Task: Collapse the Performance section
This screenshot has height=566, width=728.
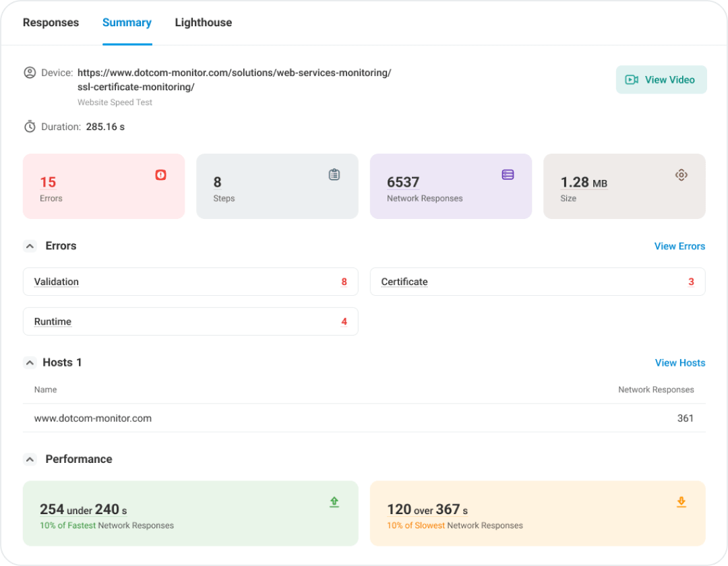Action: [x=30, y=459]
